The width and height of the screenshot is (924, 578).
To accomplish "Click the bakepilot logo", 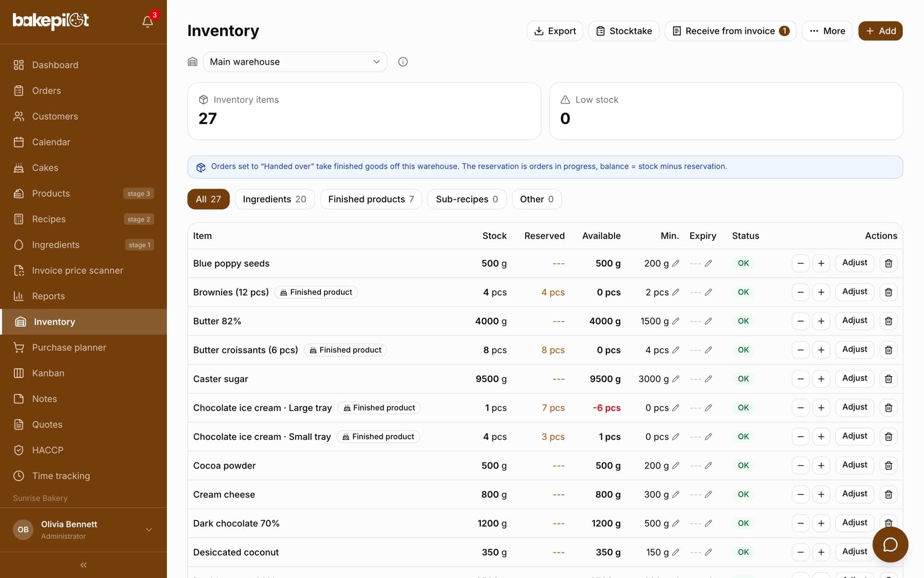I will pyautogui.click(x=51, y=21).
